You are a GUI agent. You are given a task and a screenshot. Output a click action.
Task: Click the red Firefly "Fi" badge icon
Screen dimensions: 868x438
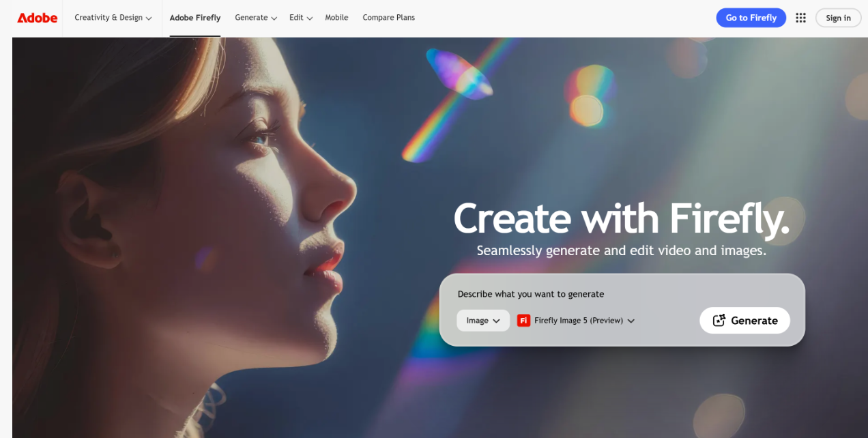click(523, 320)
